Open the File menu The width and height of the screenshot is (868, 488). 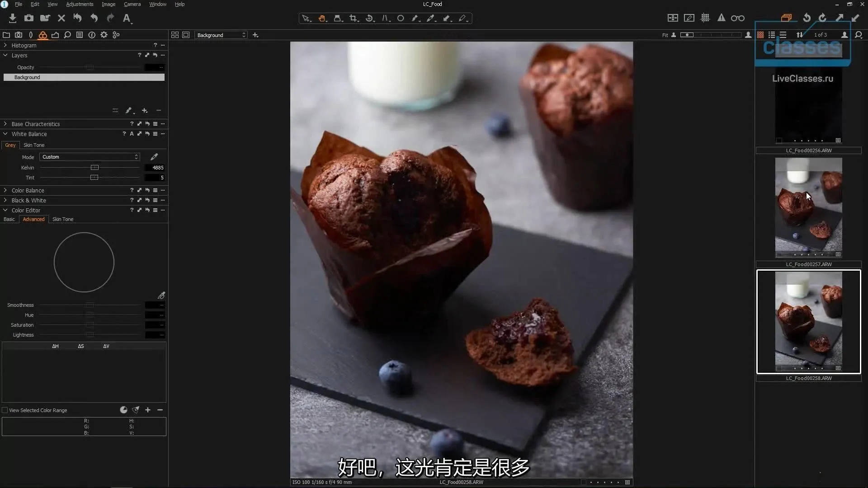(x=19, y=4)
